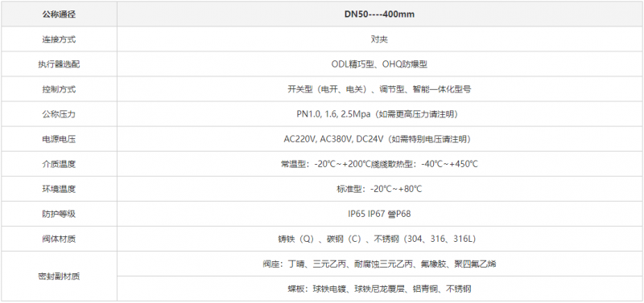This screenshot has width=644, height=303.
Task: Click the 公称通径 header cell
Action: point(59,14)
